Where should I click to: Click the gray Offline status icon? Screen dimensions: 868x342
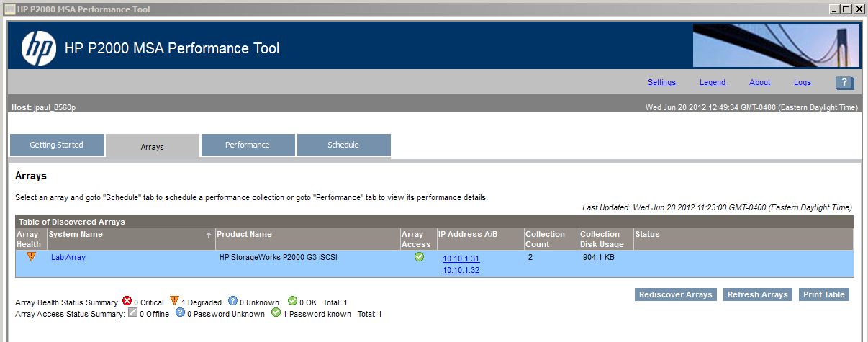pos(132,313)
